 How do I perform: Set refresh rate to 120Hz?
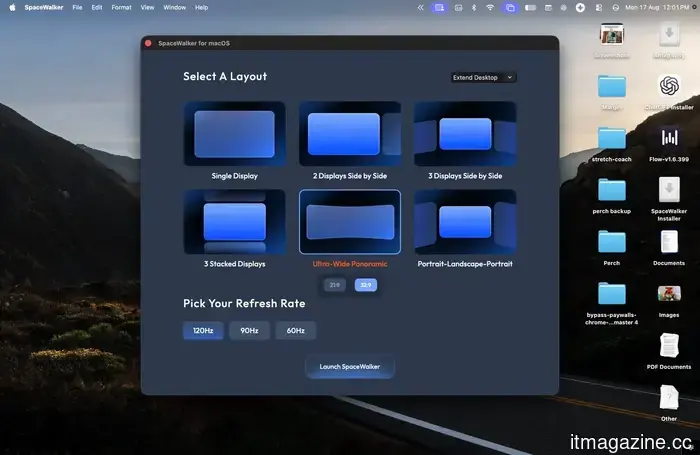point(203,330)
